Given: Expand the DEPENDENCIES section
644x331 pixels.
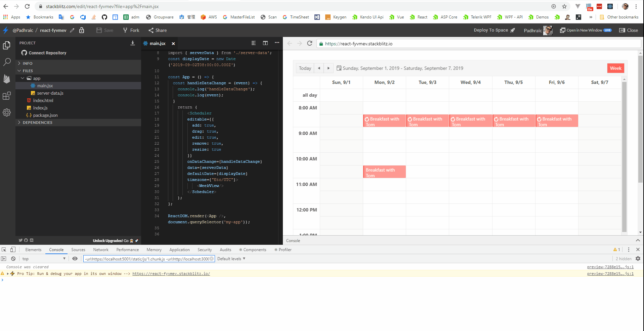Looking at the screenshot, I should (x=19, y=122).
